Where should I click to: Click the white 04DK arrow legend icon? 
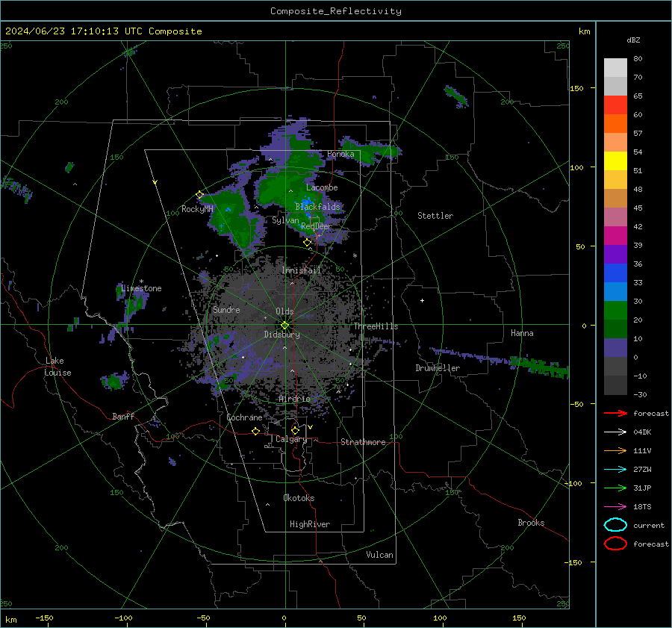point(615,432)
